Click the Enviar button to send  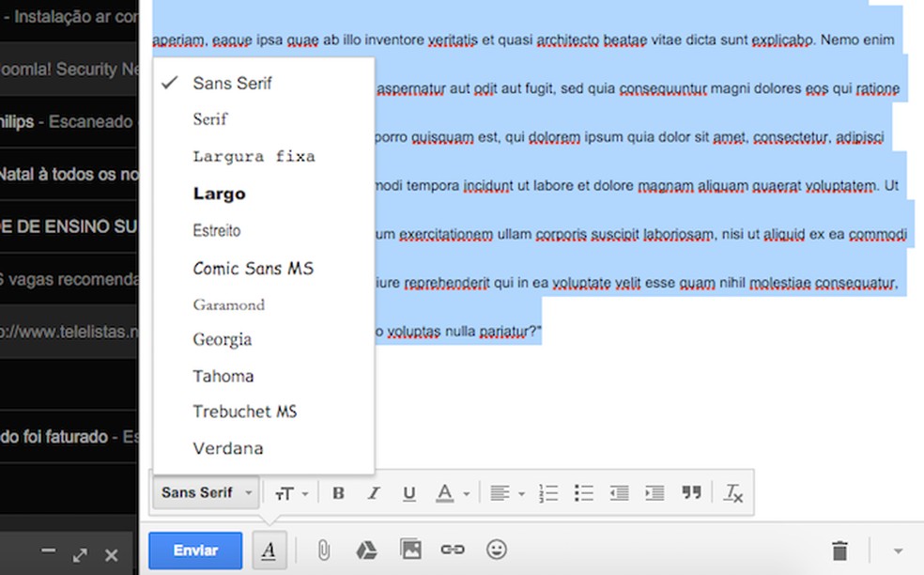[194, 550]
